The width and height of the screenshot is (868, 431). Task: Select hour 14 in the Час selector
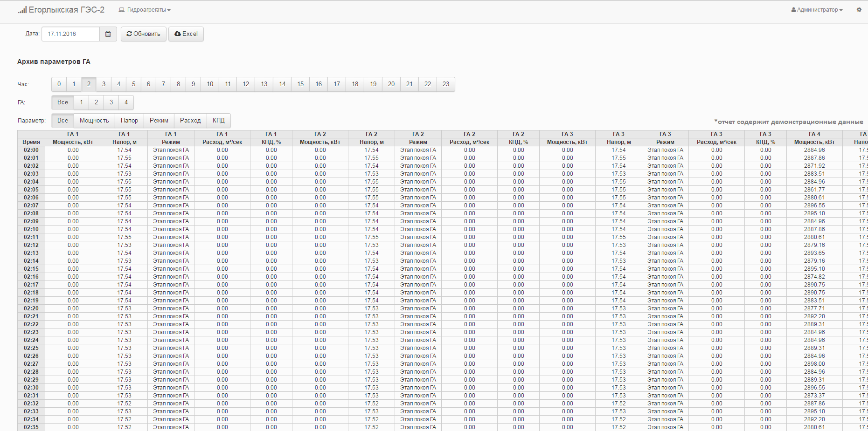click(x=282, y=84)
